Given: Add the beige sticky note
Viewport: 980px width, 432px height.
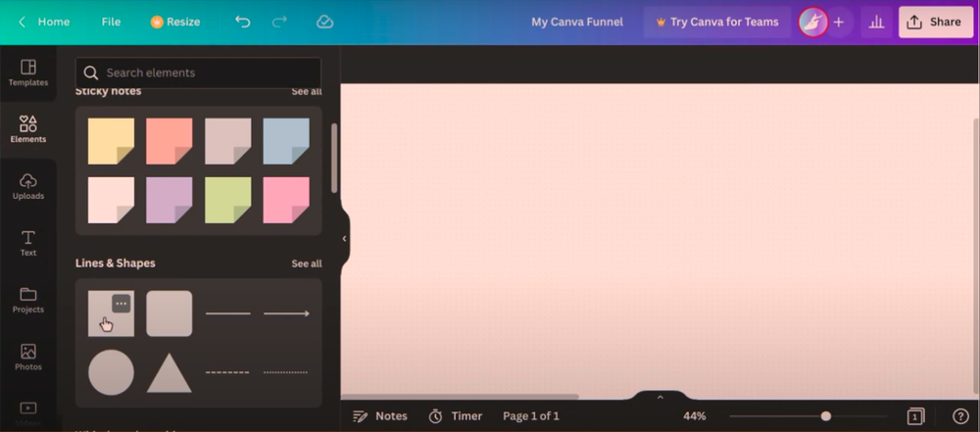Looking at the screenshot, I should coord(228,141).
